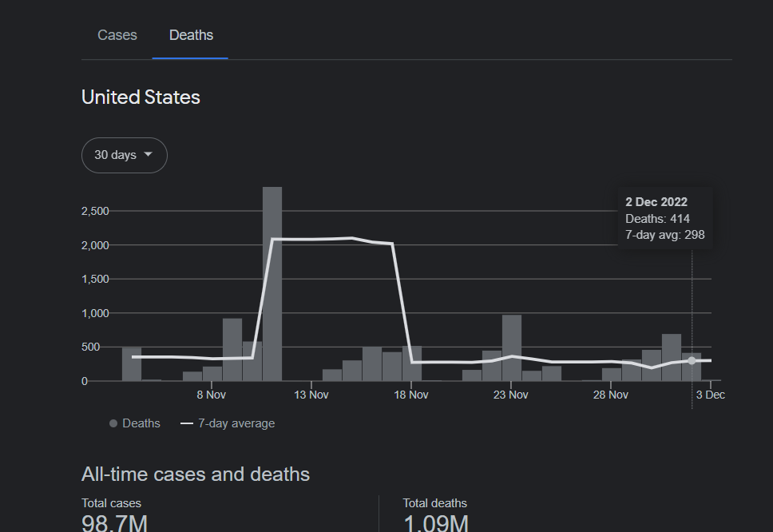Click the '2,000' y-axis label
This screenshot has width=773, height=532.
point(95,245)
